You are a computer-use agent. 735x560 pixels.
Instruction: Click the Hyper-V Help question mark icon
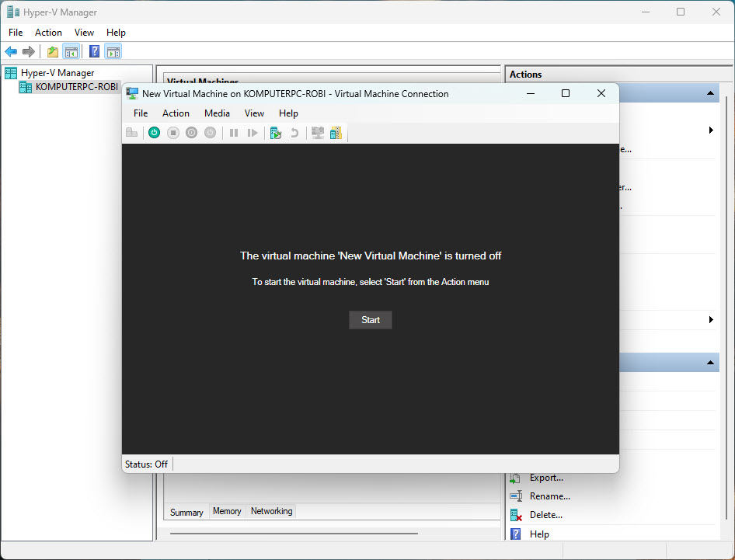point(94,51)
